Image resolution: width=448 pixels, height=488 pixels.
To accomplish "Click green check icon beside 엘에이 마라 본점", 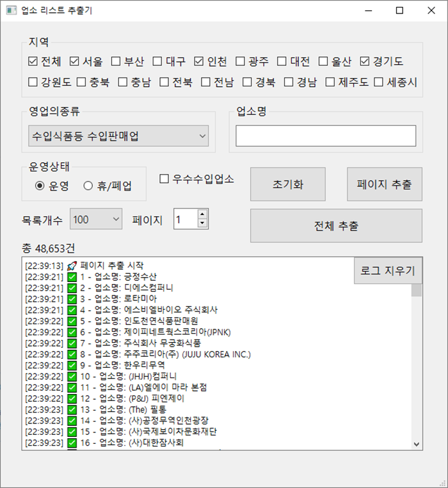I will pos(72,388).
